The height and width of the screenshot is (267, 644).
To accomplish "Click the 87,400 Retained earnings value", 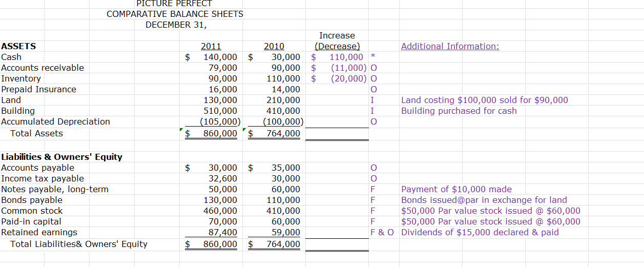I will [x=223, y=232].
